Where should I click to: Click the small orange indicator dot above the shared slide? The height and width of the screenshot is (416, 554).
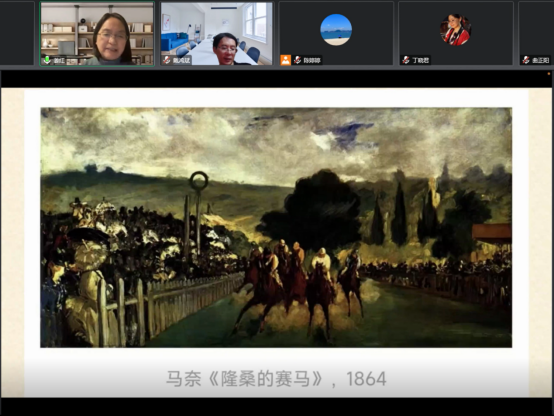(549, 74)
